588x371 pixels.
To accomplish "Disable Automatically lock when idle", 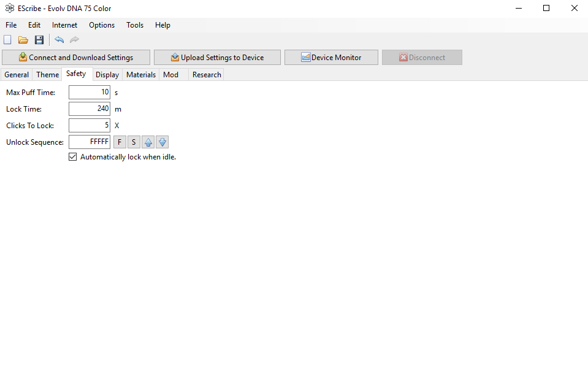I will pyautogui.click(x=74, y=157).
